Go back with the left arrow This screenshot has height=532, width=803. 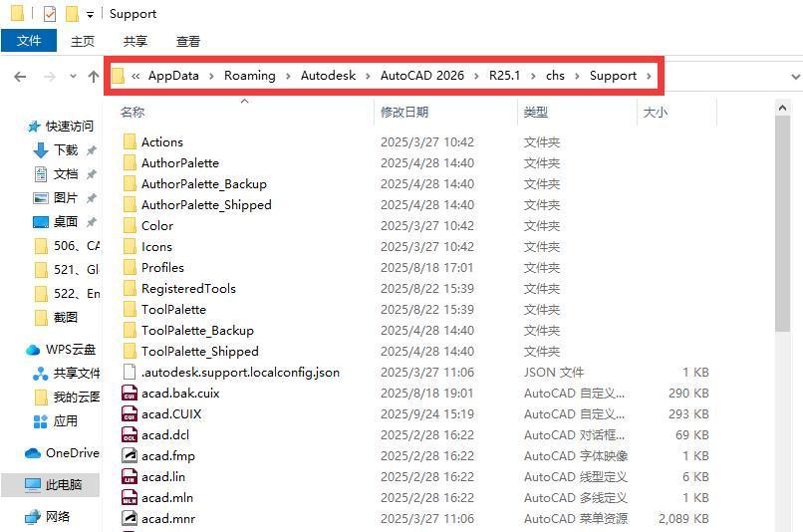[x=20, y=77]
